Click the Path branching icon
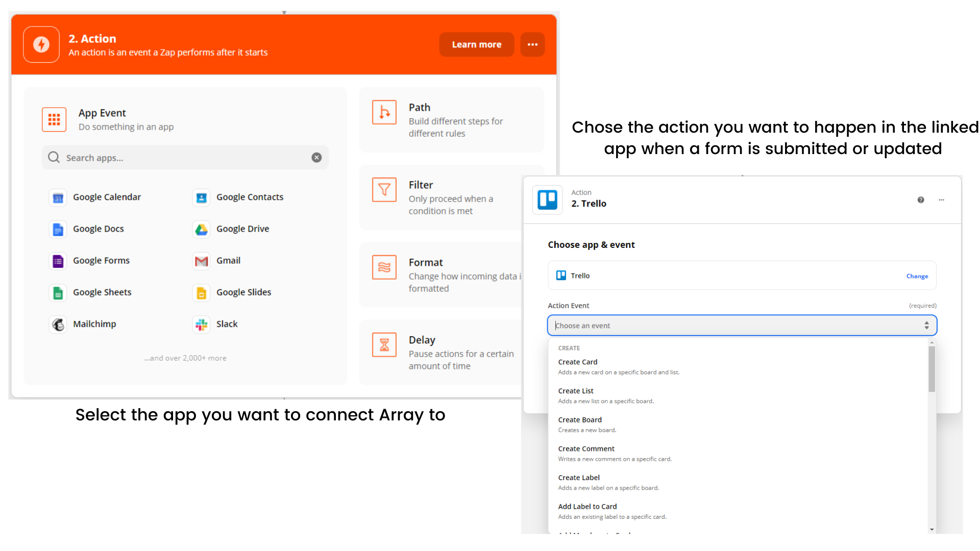Screen dimensions: 980x551 tap(384, 112)
